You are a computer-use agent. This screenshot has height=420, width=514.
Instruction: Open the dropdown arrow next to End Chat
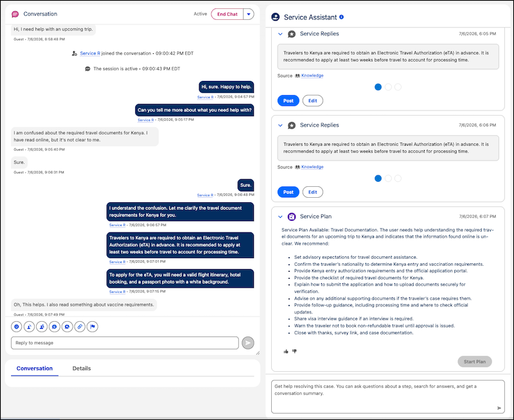click(249, 14)
